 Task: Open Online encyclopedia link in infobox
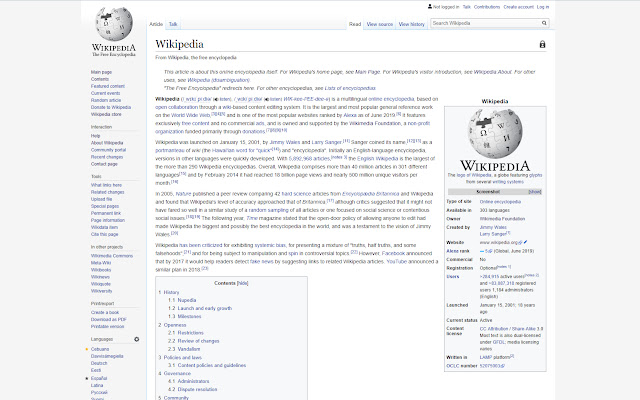[500, 202]
